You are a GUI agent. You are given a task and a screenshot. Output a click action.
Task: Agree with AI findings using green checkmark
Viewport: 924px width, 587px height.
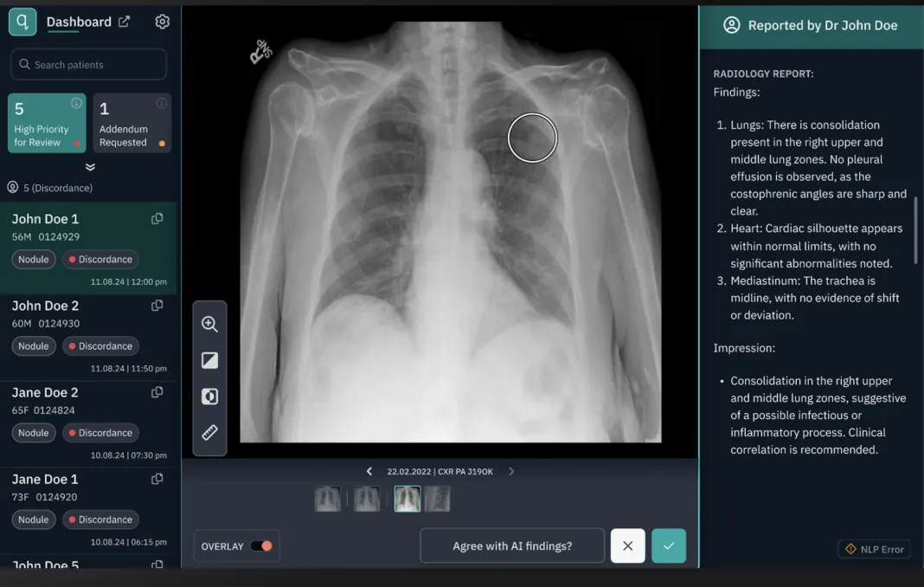pos(668,545)
